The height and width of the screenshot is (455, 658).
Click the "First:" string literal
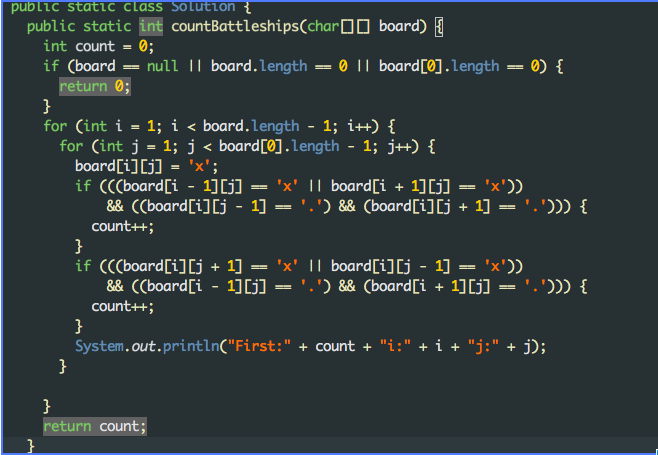(x=259, y=346)
